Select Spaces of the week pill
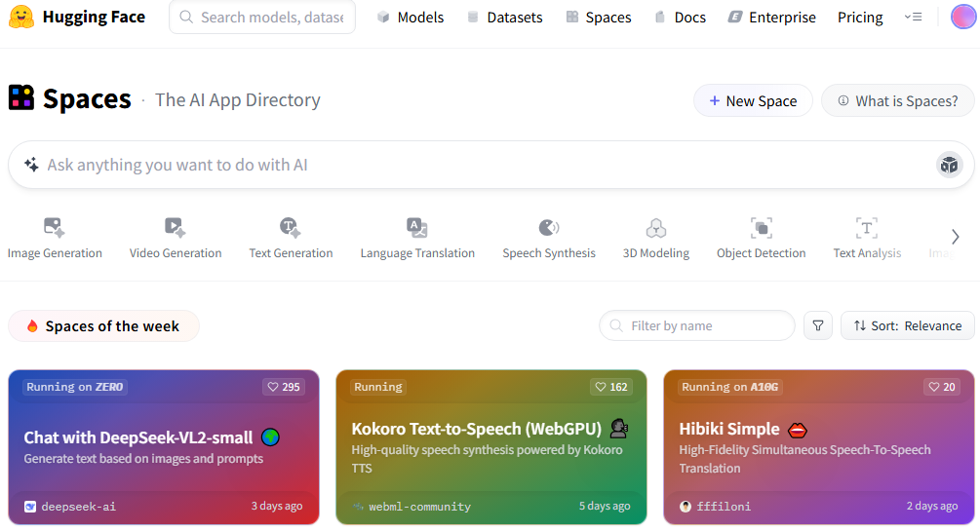This screenshot has height=531, width=980. pos(103,326)
